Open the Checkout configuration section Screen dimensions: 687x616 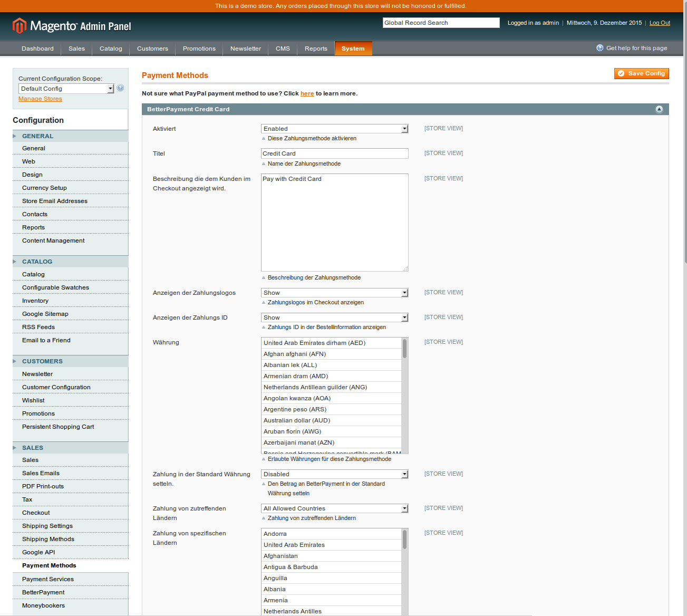pyautogui.click(x=70, y=513)
